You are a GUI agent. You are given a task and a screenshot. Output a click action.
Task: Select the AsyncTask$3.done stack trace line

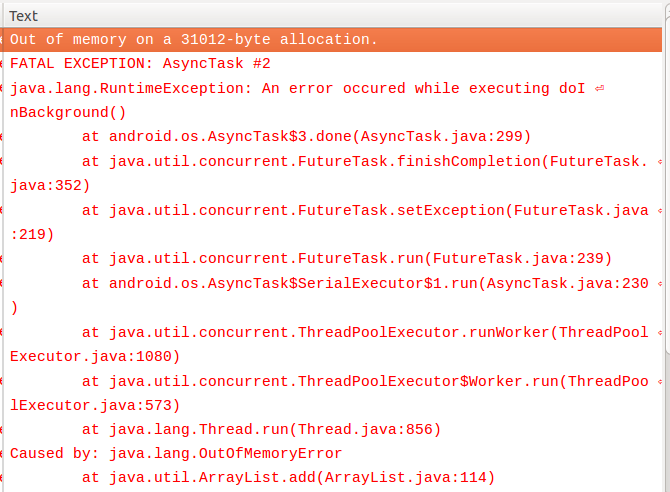[306, 136]
